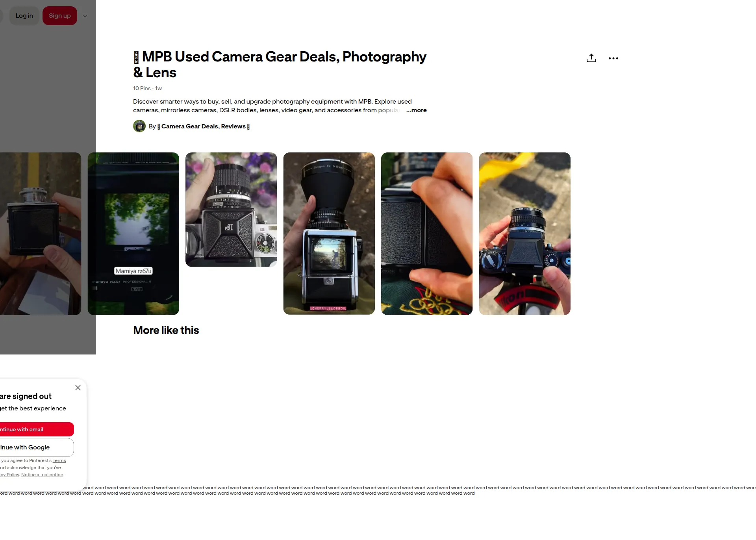Click the Sign up button

60,16
